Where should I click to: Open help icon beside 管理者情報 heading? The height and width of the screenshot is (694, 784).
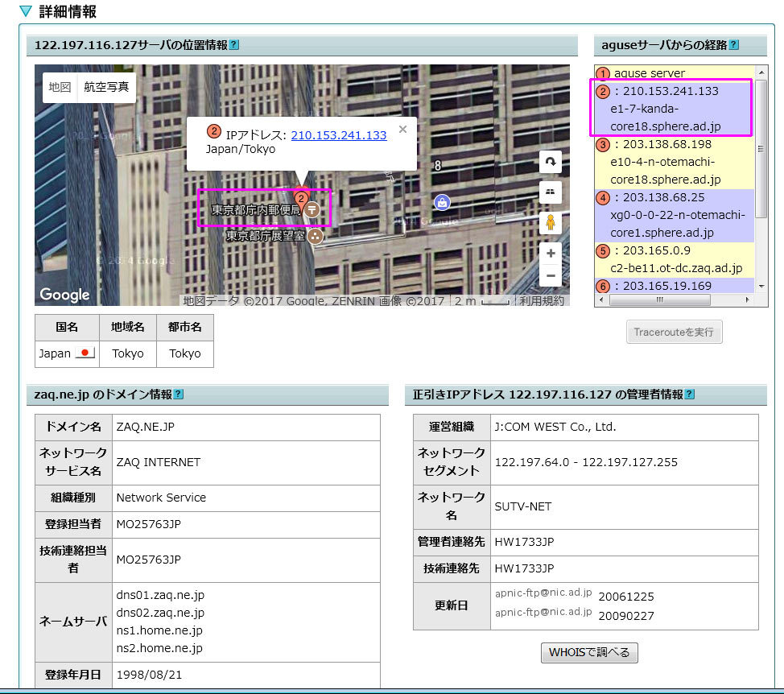point(690,395)
